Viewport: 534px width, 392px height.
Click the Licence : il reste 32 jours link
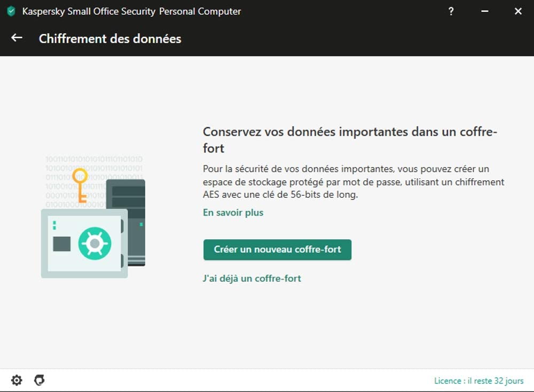[478, 381]
